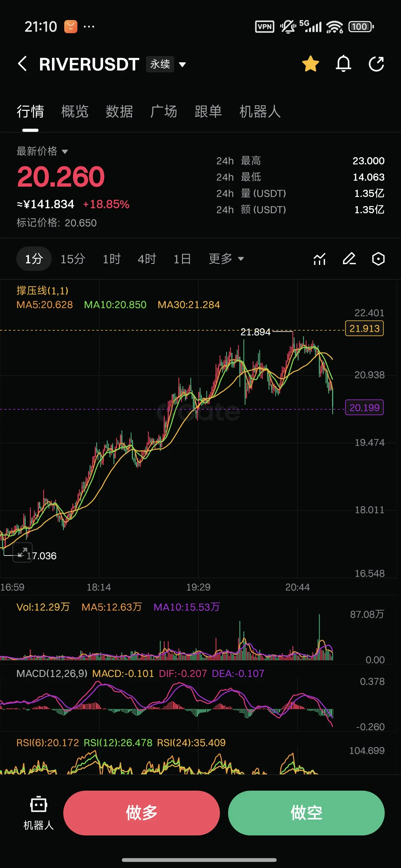Viewport: 401px width, 868px height.
Task: Select the 1分 timeframe
Action: (x=34, y=259)
